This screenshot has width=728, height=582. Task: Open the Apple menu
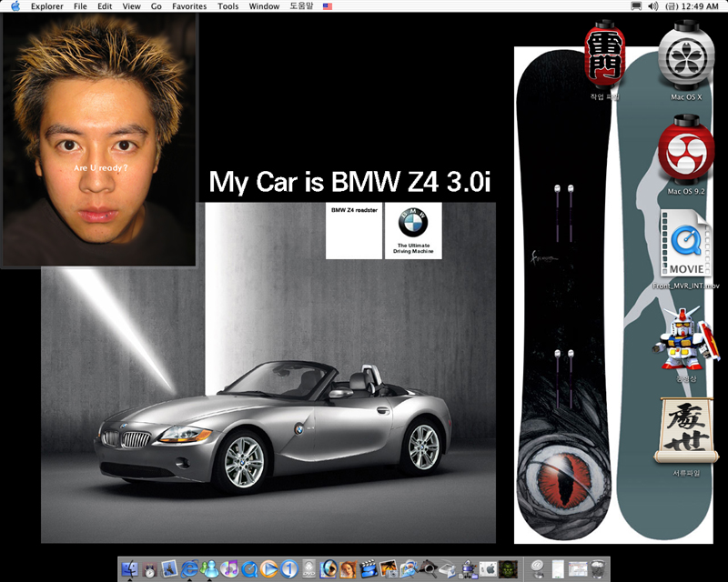[x=15, y=6]
